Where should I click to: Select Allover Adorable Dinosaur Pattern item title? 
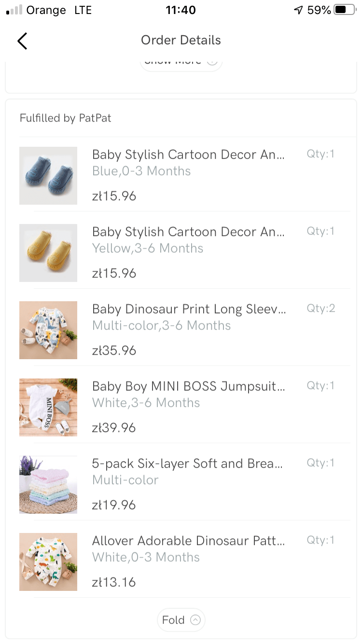[188, 541]
